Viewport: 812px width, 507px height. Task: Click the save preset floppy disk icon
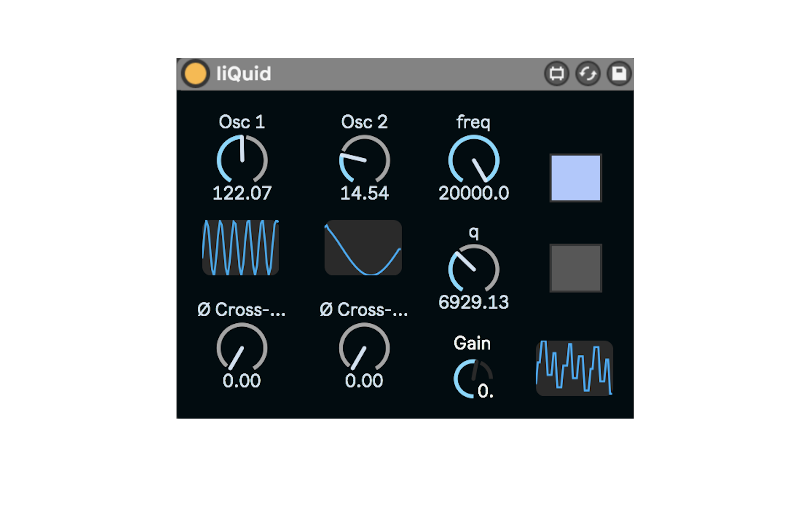[x=619, y=74]
